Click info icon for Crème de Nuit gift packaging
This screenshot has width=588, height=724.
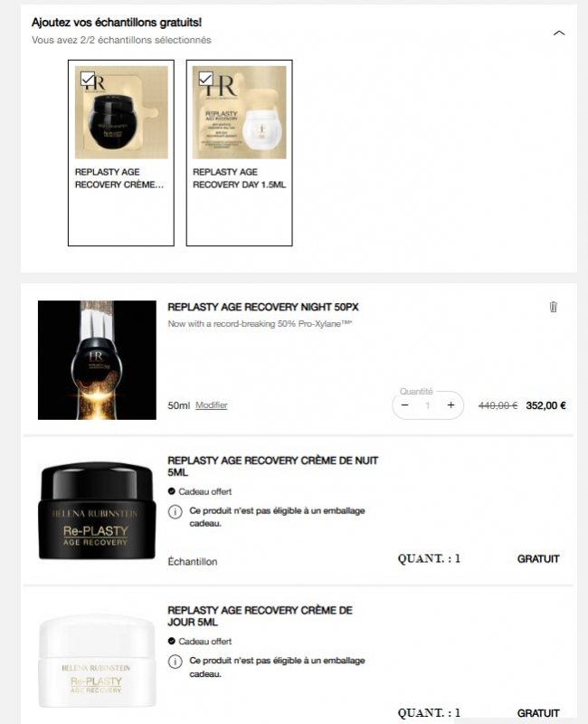point(175,511)
